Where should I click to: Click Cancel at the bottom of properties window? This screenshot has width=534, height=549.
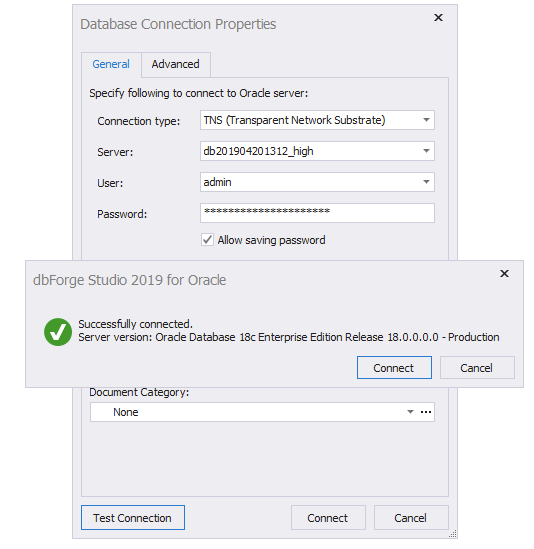tap(411, 517)
